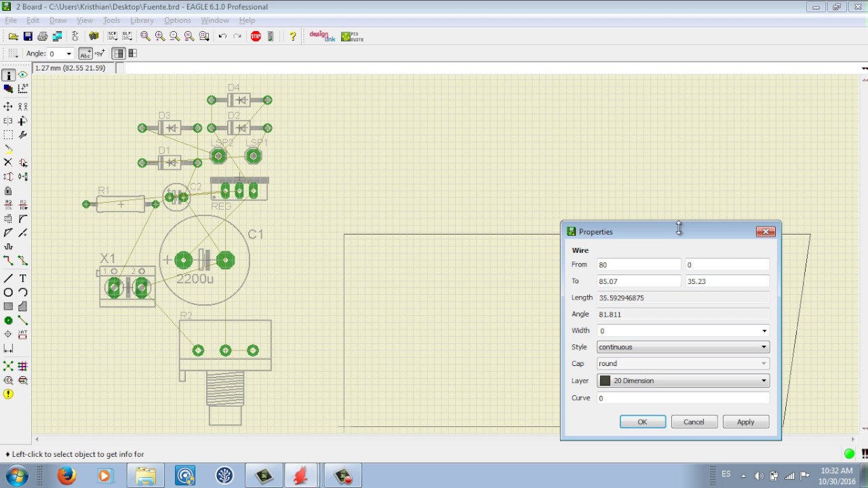Image resolution: width=868 pixels, height=488 pixels.
Task: Open the Angle dropdown
Action: (68, 54)
